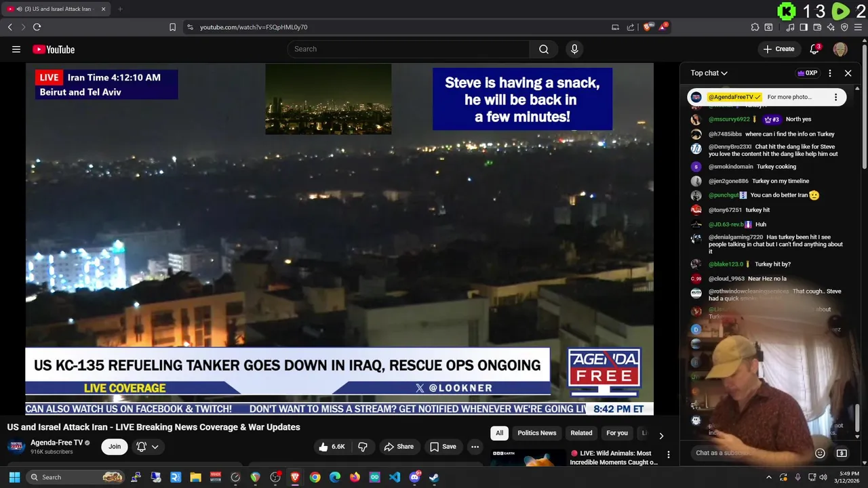Open the Brave VPN shield icon
Image resolution: width=868 pixels, height=488 pixels.
click(x=844, y=27)
